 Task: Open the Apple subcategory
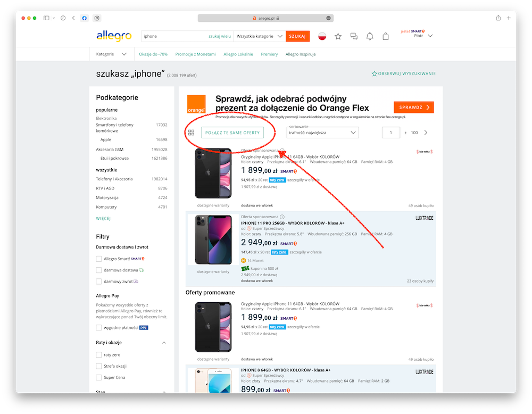pos(106,140)
